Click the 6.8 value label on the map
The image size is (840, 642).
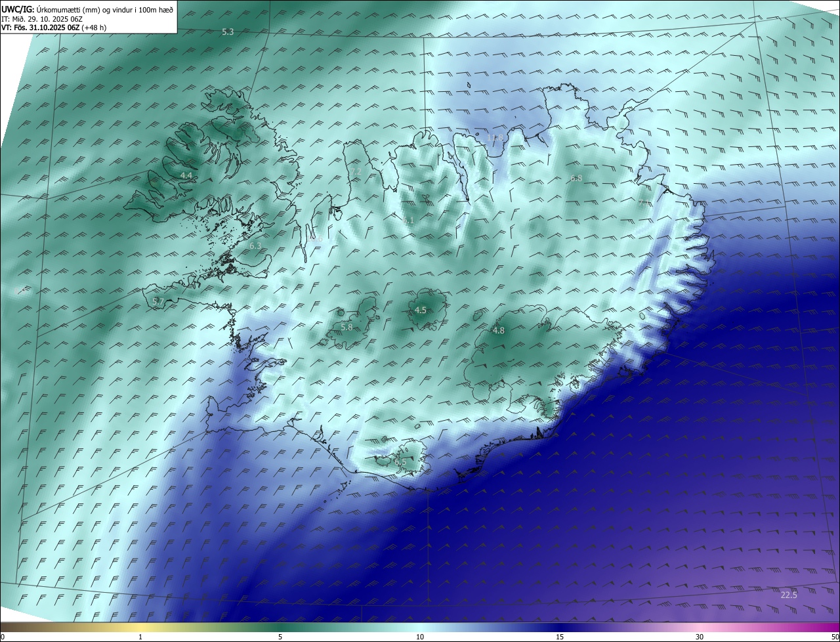pos(576,178)
